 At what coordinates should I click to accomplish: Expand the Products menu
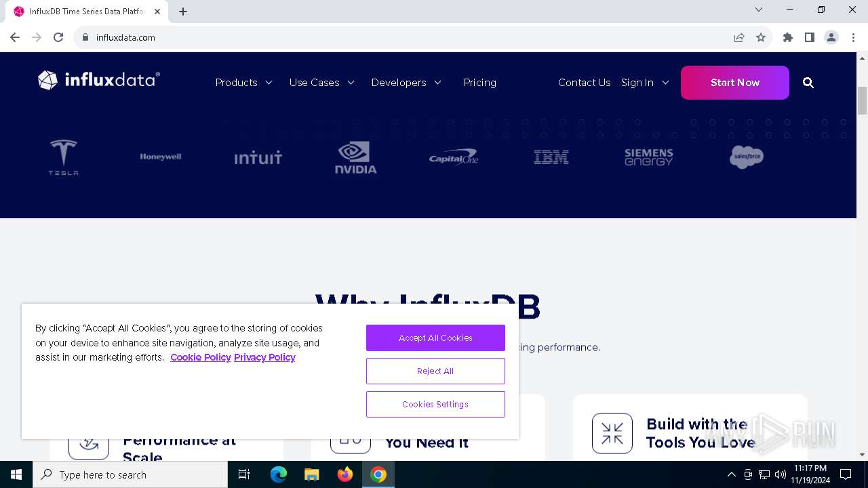pos(244,83)
